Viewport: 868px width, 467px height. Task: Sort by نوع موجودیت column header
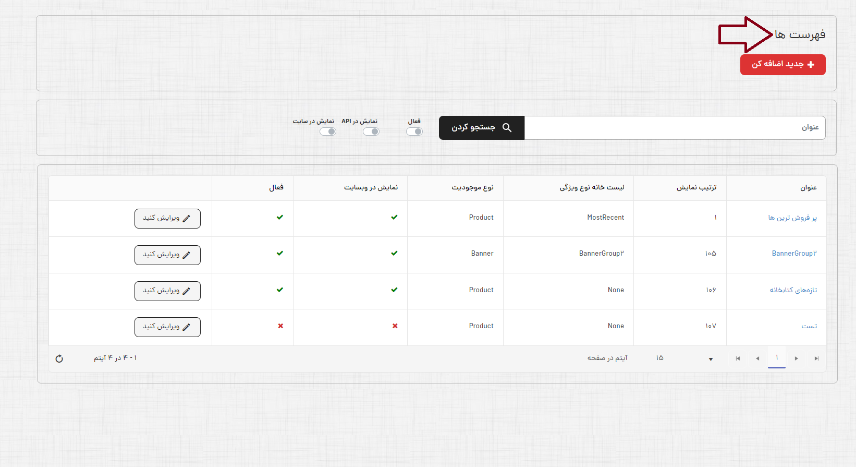[x=472, y=188]
